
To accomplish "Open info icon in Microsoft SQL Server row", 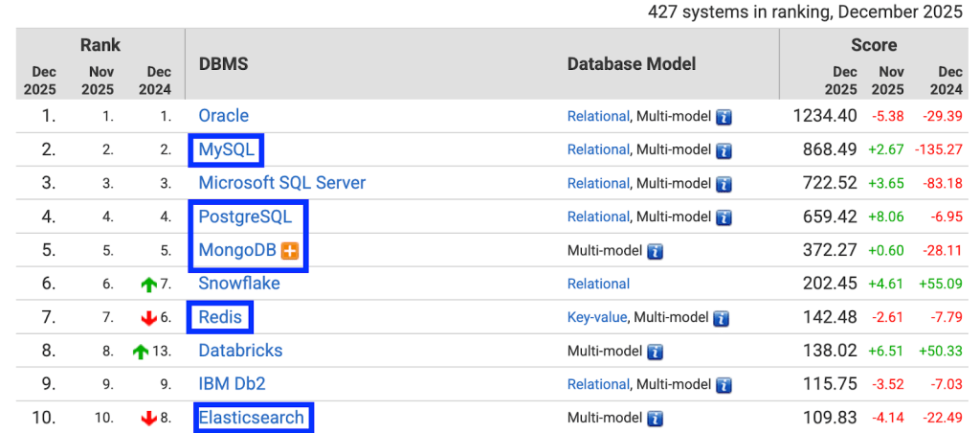I will (724, 184).
